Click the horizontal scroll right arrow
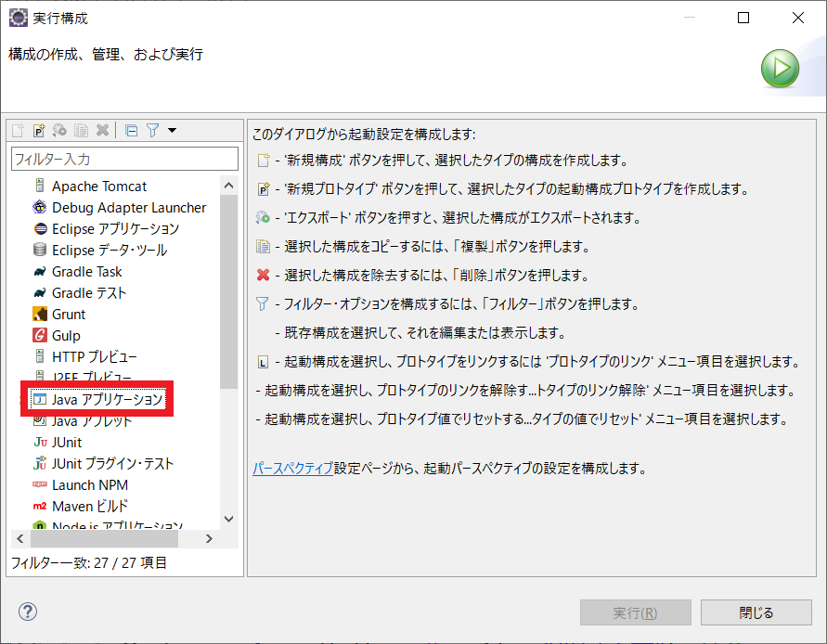Viewport: 827px width, 644px height. click(210, 538)
